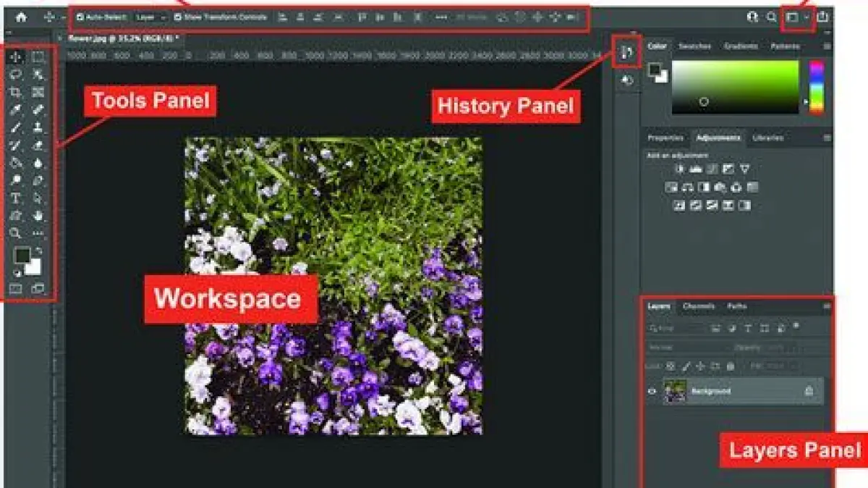Select the Hand tool
The height and width of the screenshot is (488, 868).
[x=38, y=216]
